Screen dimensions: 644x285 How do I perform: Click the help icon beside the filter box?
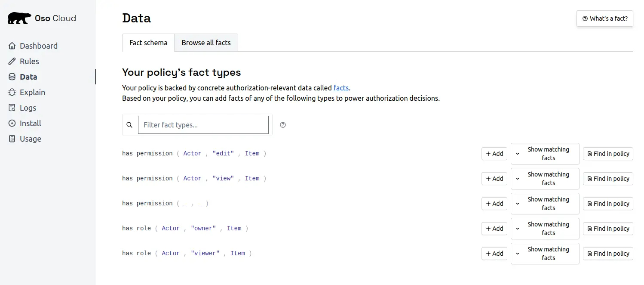282,125
